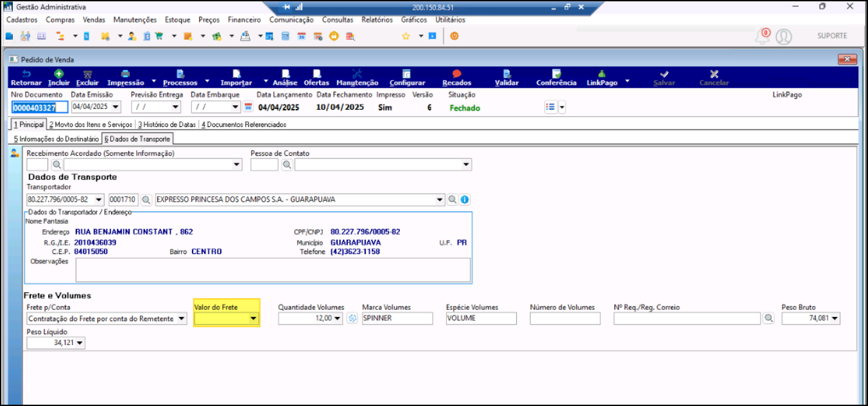
Task: Click the favorites star icon in main toolbar
Action: point(406,36)
